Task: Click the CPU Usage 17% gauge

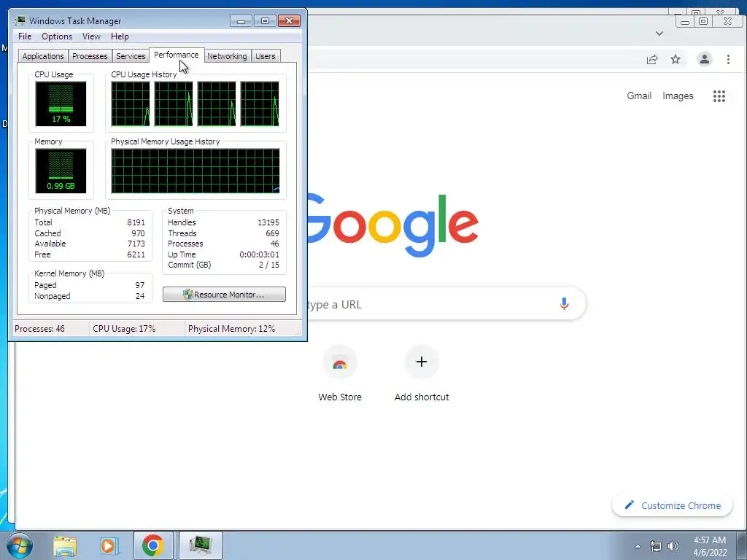Action: point(61,104)
